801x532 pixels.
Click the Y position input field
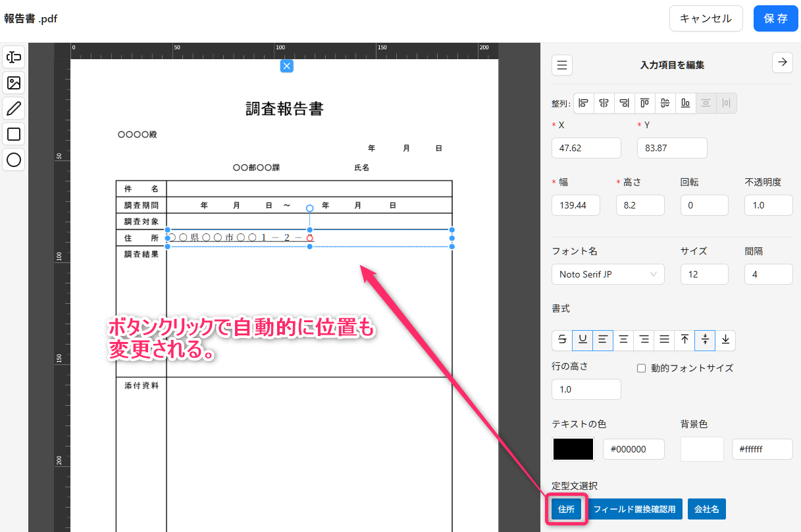pyautogui.click(x=672, y=148)
